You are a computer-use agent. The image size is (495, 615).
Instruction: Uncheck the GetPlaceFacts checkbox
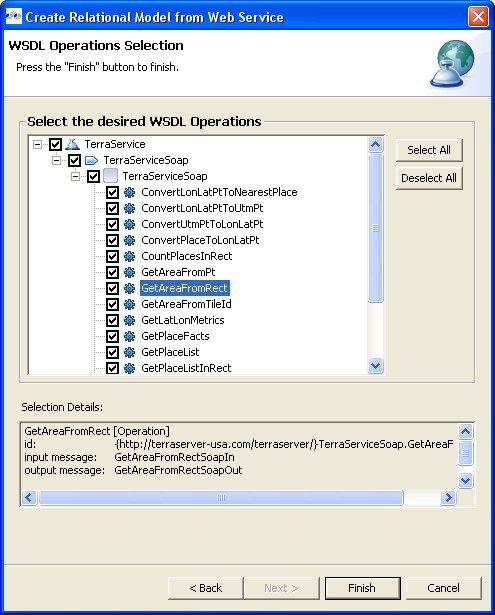point(112,336)
